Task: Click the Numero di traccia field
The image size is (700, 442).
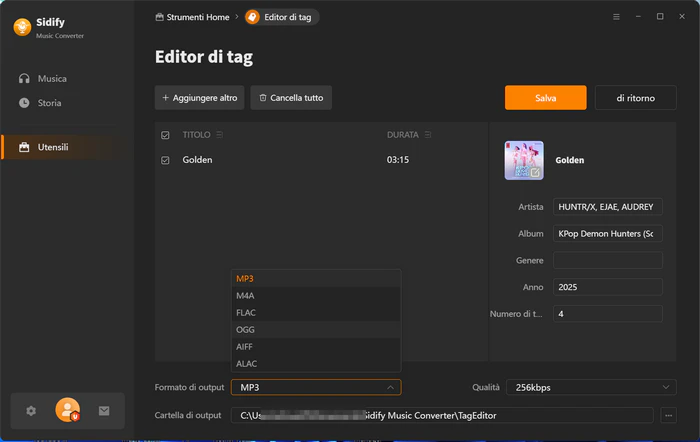Action: [608, 314]
